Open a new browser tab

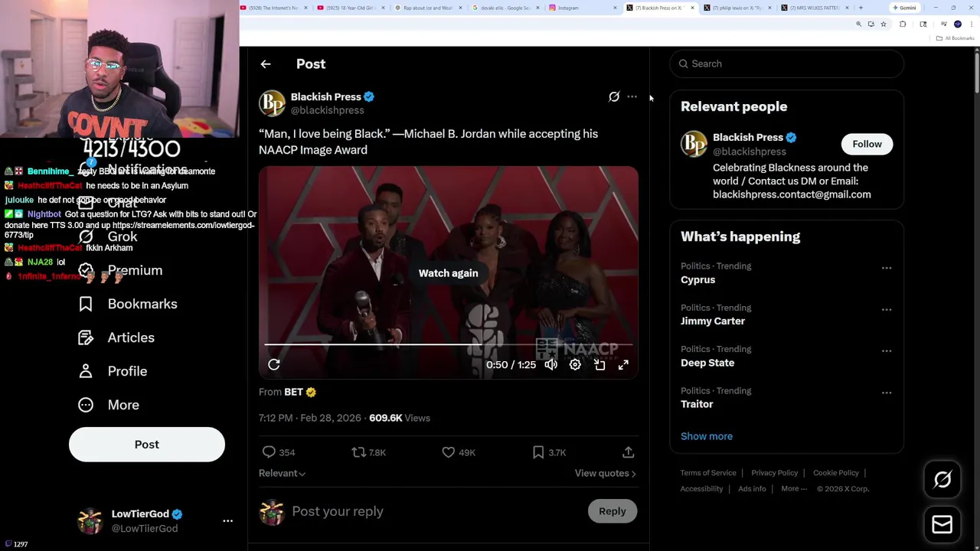point(861,8)
